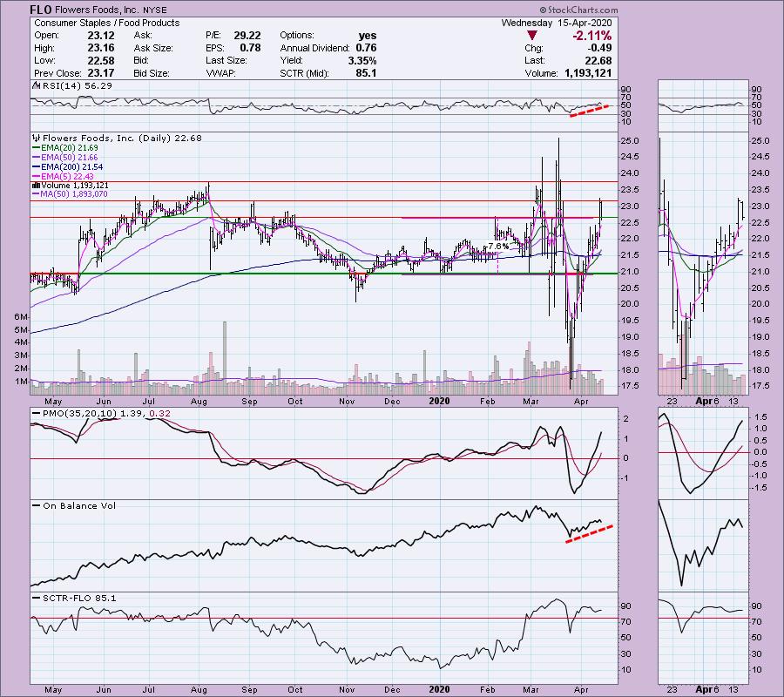784x697 pixels.
Task: Click the red down-triangle change indicator
Action: tap(532, 36)
